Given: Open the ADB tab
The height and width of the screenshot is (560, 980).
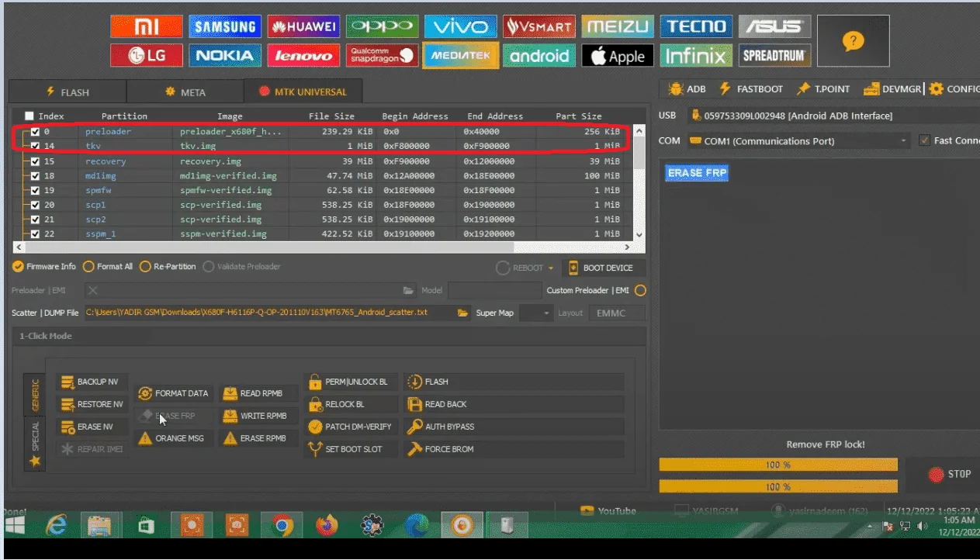Looking at the screenshot, I should pos(687,88).
